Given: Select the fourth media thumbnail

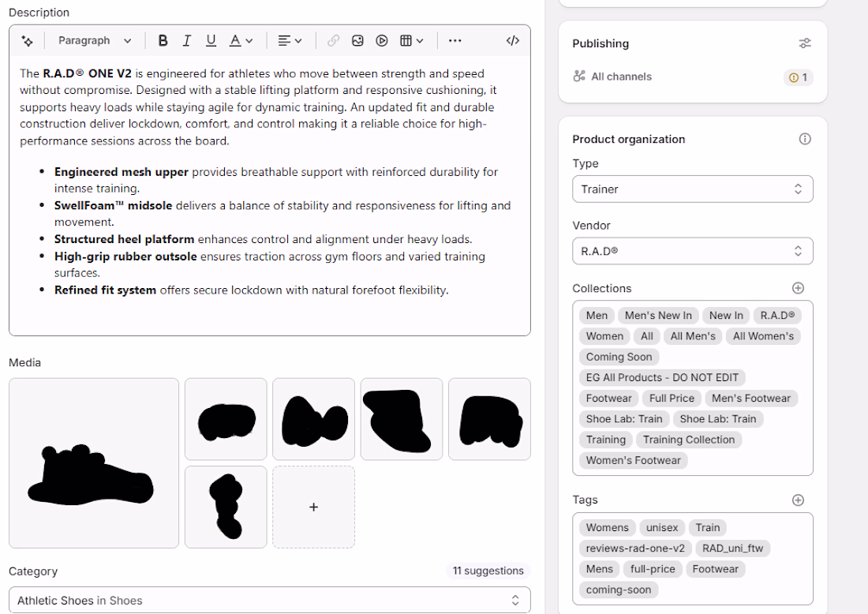Looking at the screenshot, I should pos(402,419).
